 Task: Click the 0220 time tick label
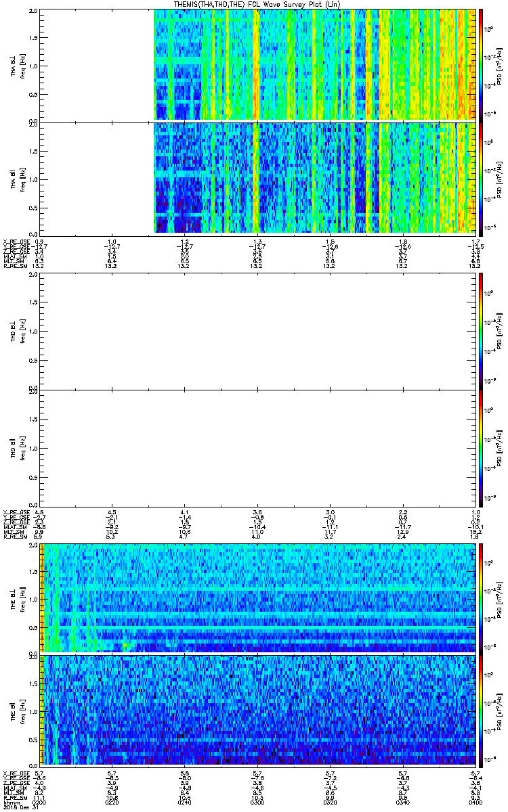coord(112,801)
